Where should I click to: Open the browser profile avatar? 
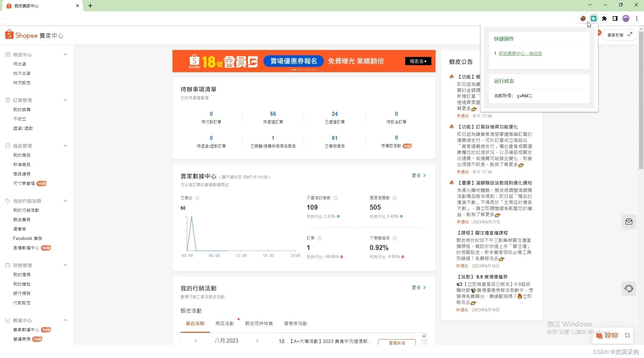626,18
